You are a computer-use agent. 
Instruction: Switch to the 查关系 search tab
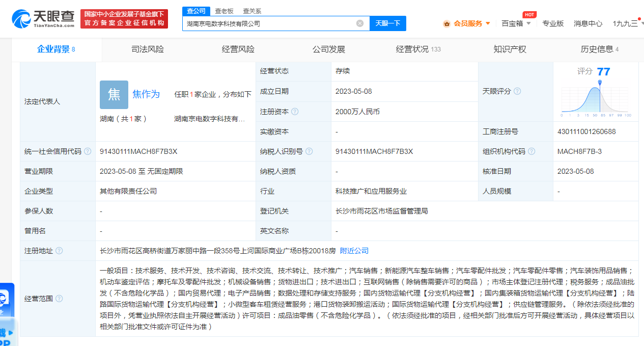pos(252,11)
